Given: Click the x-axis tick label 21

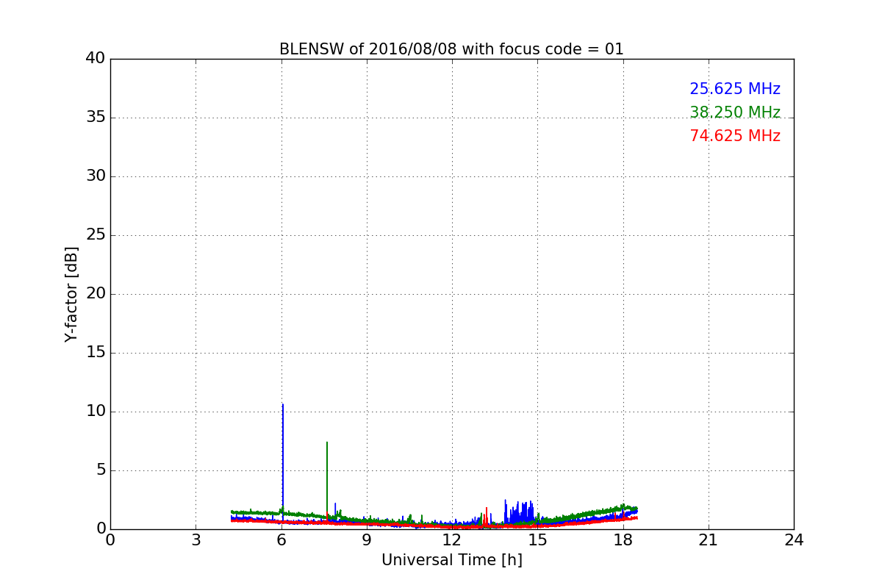Looking at the screenshot, I should pyautogui.click(x=709, y=539).
